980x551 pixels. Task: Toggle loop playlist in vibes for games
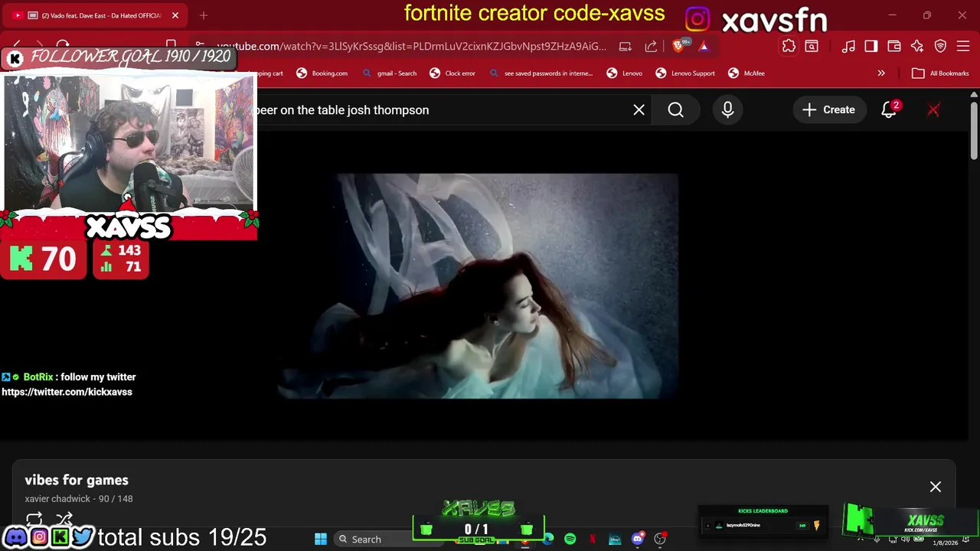[34, 520]
